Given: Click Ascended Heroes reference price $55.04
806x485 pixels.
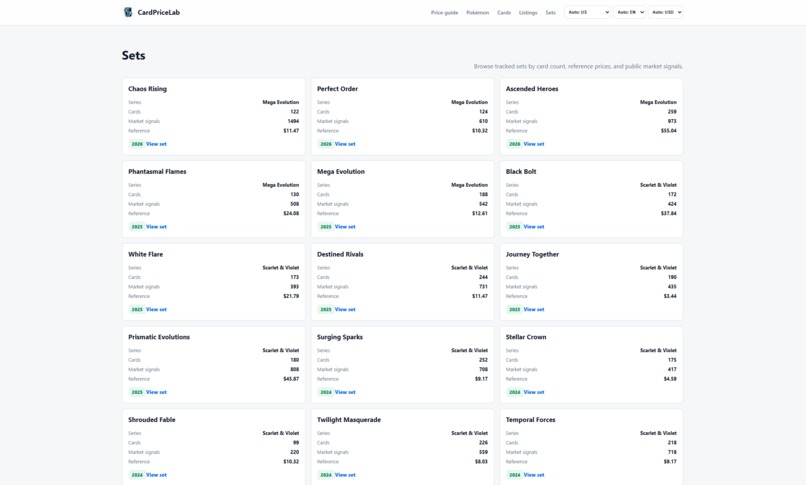Looking at the screenshot, I should (668, 130).
